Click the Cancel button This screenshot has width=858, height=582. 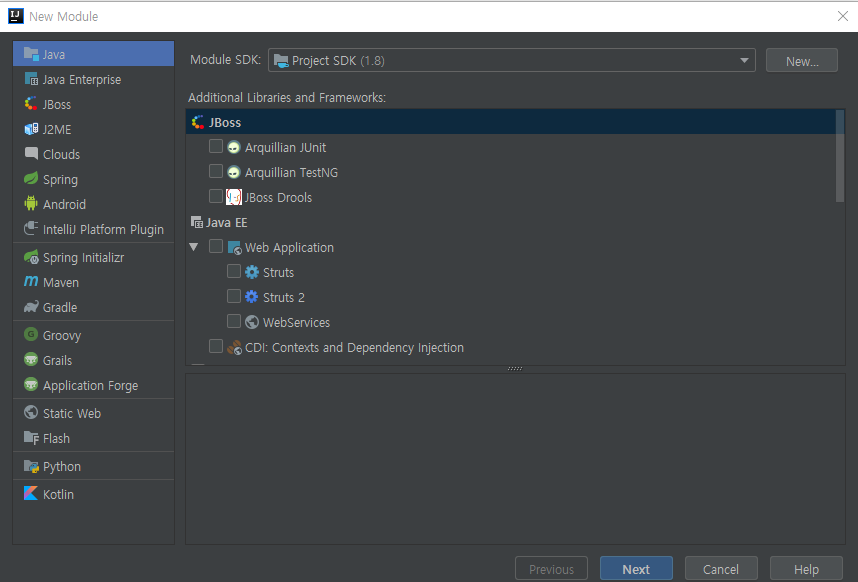click(721, 569)
